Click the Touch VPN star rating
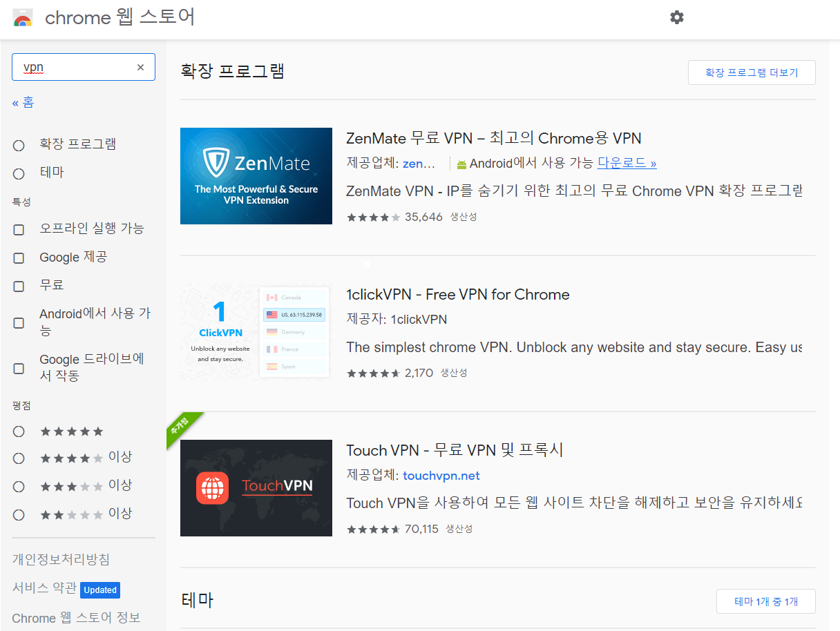840x631 pixels. pos(373,529)
